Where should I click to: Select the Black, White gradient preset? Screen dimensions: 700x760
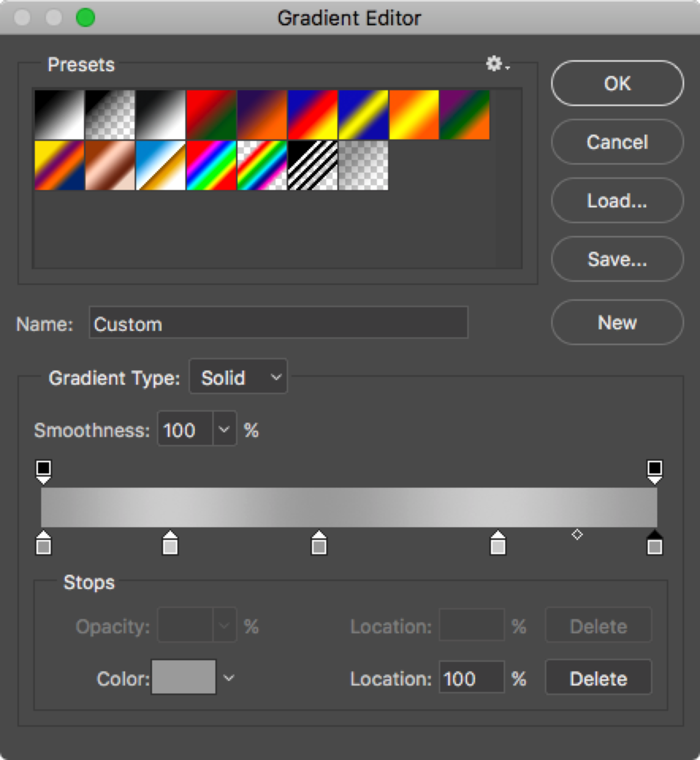160,115
